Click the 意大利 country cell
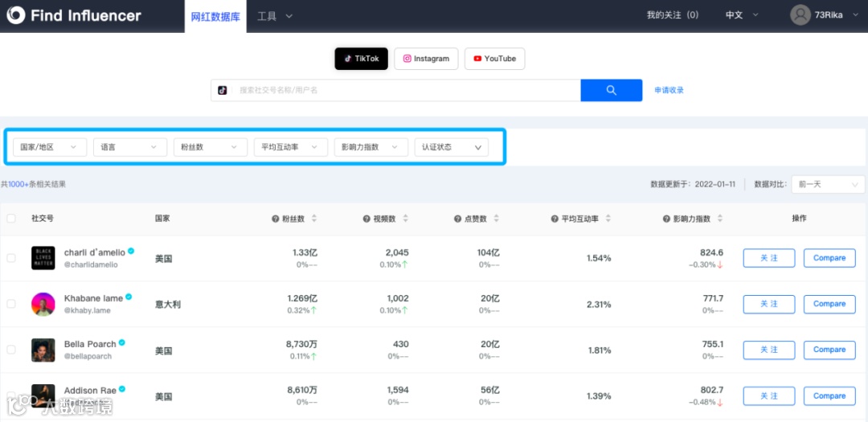 [168, 304]
